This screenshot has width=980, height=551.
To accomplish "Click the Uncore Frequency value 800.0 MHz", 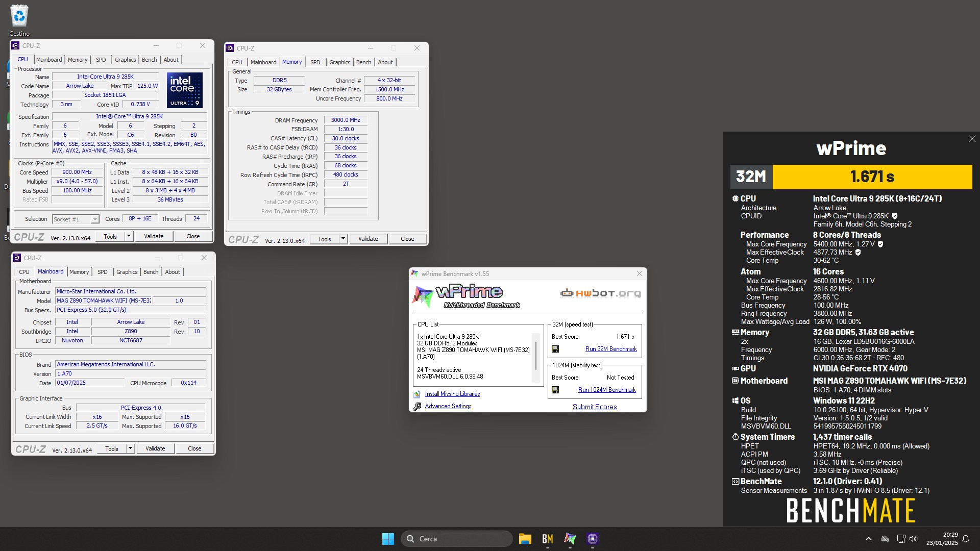I will point(389,99).
